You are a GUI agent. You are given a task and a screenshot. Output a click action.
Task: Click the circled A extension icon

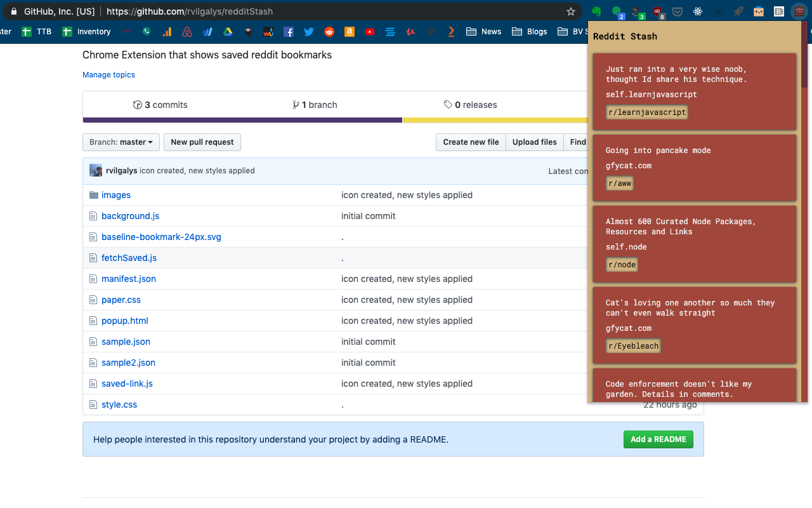pyautogui.click(x=717, y=11)
